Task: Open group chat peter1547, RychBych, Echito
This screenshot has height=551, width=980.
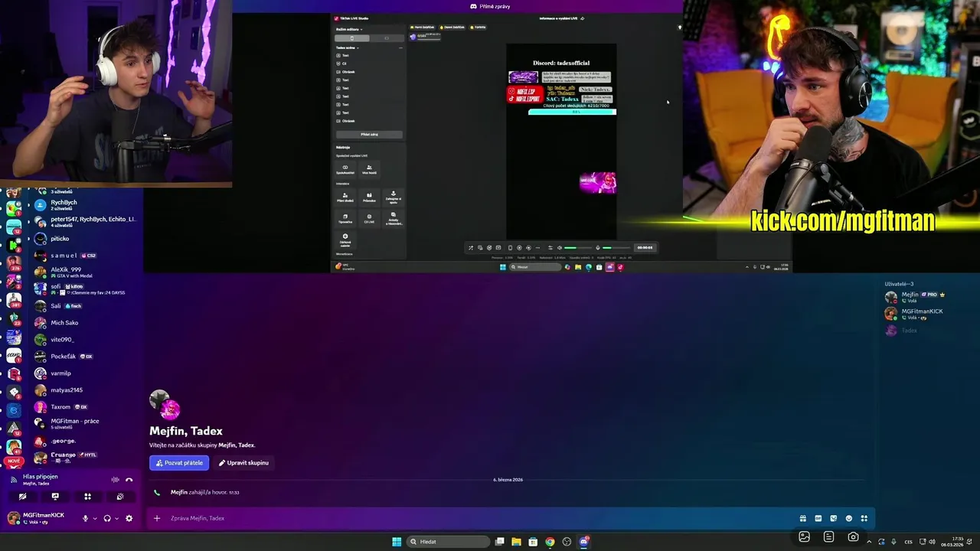Action: [x=86, y=222]
